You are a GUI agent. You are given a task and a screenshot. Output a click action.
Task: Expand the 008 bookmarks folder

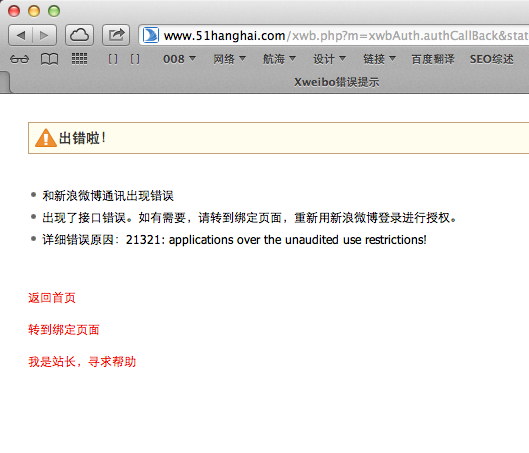click(x=179, y=59)
